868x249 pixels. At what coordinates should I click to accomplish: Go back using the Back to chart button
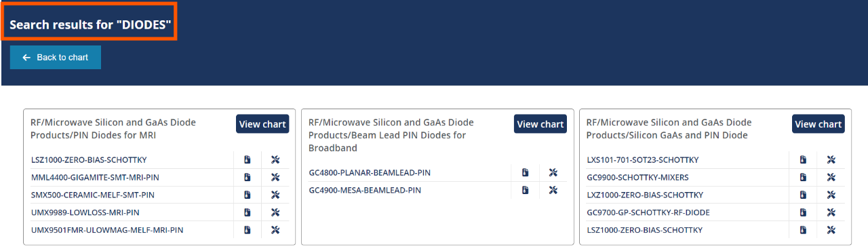[x=56, y=58]
